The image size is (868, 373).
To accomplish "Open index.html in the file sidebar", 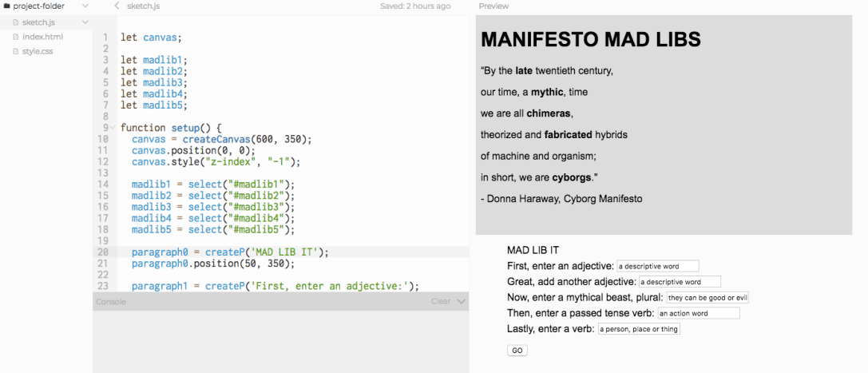I will pos(42,37).
